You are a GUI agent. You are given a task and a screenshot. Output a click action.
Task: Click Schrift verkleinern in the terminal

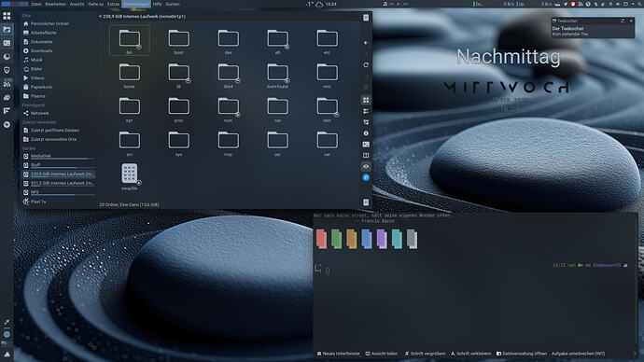470,354
